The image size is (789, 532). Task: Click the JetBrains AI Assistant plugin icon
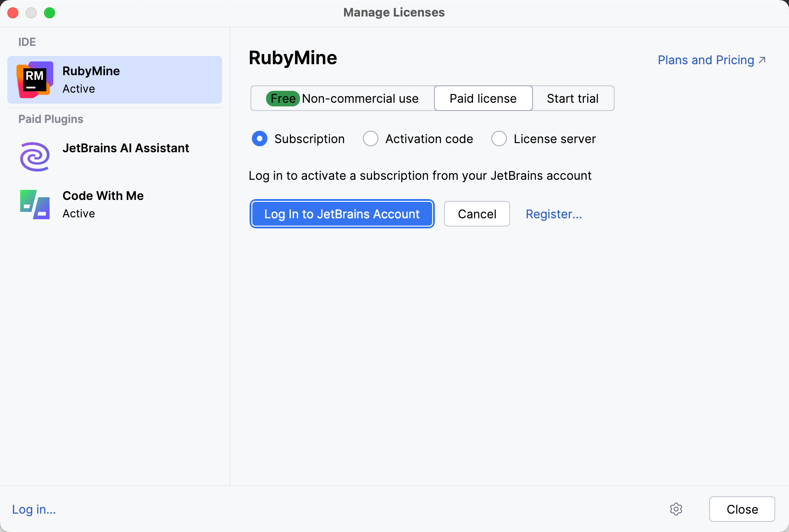34,156
